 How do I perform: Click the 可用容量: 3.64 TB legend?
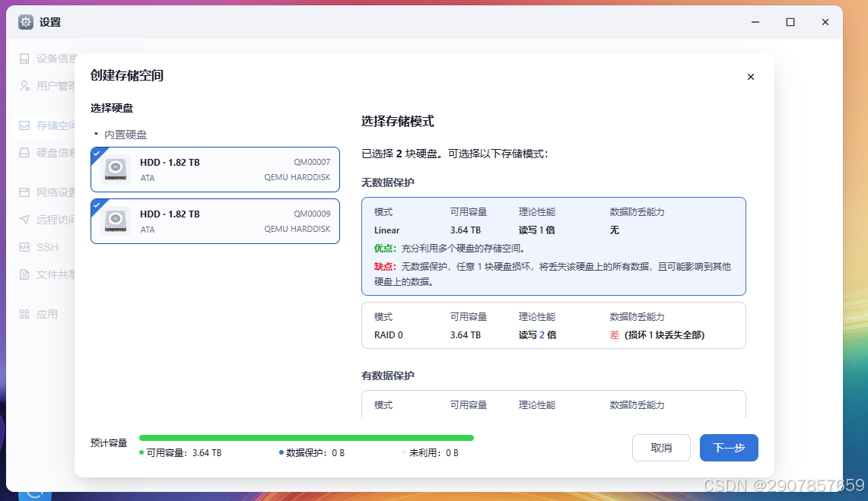(x=180, y=453)
